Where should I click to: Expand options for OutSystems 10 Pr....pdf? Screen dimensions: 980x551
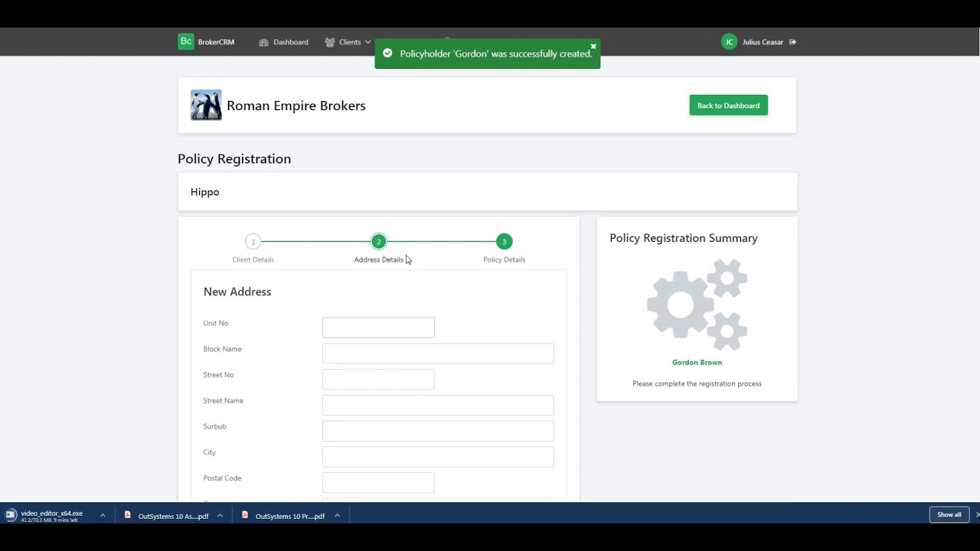pyautogui.click(x=337, y=516)
